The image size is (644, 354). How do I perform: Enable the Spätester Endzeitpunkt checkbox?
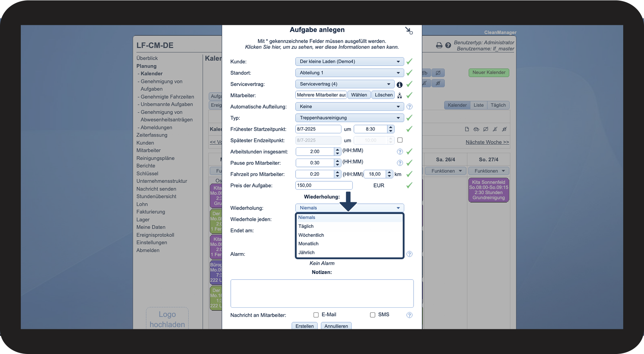click(x=400, y=140)
